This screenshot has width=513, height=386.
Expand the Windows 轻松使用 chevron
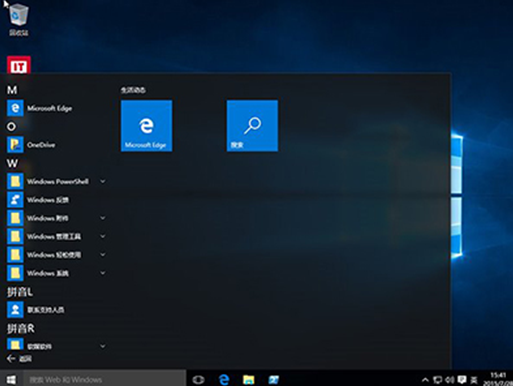tap(103, 255)
